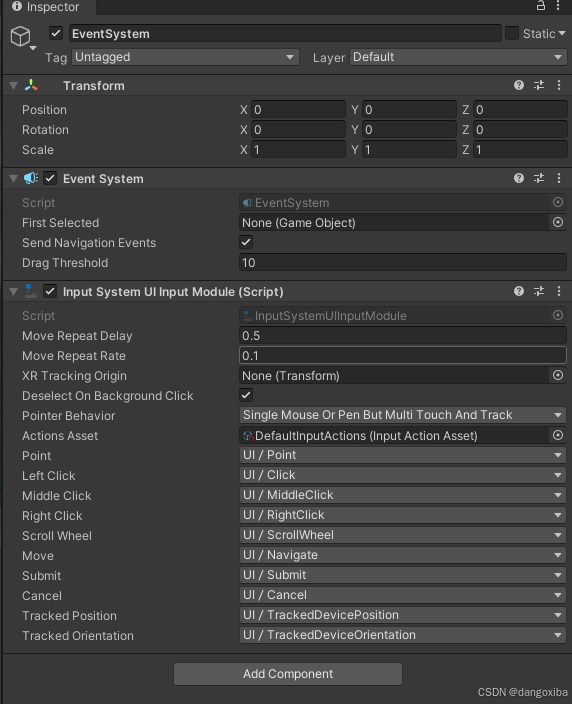Uncheck Send Navigation Events

(246, 242)
